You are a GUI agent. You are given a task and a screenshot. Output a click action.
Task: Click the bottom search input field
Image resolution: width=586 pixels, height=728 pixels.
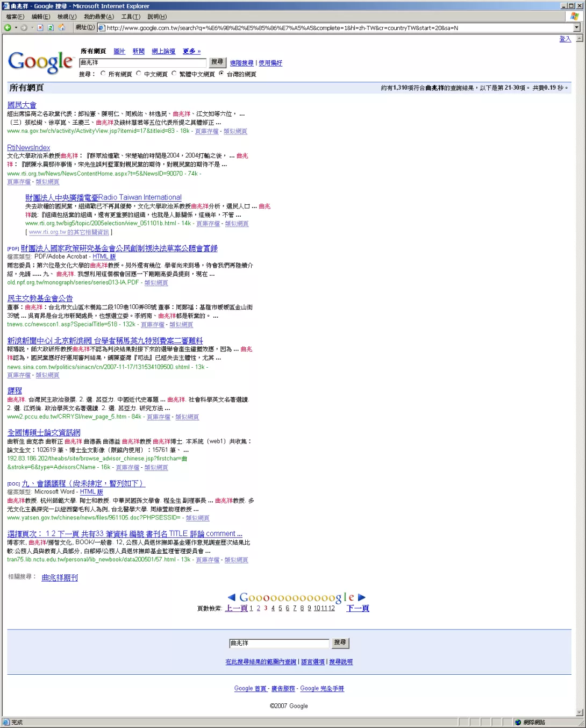pyautogui.click(x=279, y=643)
